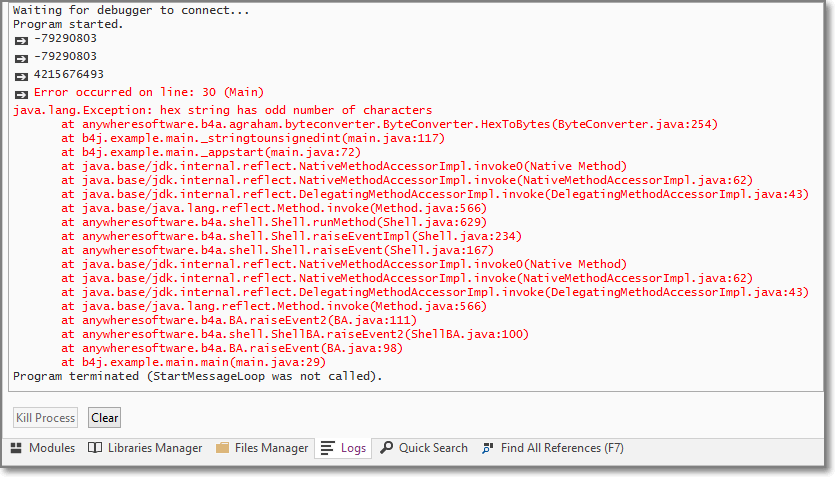The height and width of the screenshot is (477, 835).
Task: Click the Libraries Manager book icon
Action: point(95,448)
